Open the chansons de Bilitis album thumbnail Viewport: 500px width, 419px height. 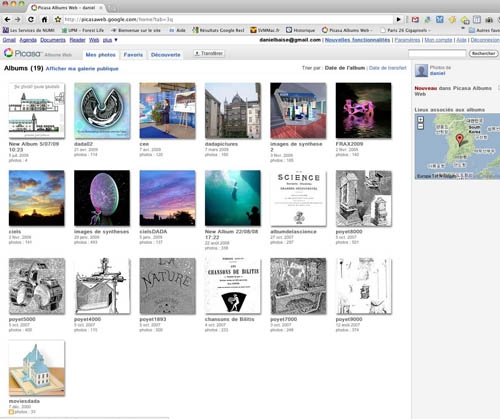(x=233, y=286)
